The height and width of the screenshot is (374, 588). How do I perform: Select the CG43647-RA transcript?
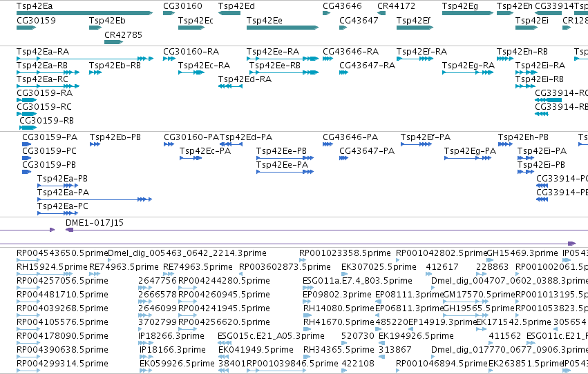[x=344, y=72]
